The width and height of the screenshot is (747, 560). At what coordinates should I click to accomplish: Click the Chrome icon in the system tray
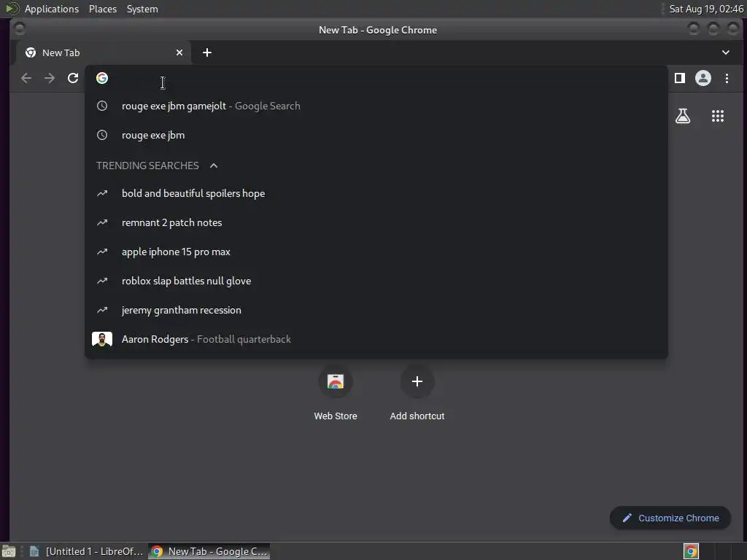[x=692, y=551]
